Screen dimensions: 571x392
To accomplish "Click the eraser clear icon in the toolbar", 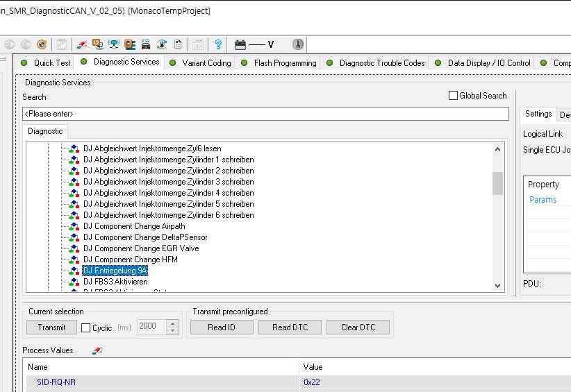I will (x=81, y=44).
